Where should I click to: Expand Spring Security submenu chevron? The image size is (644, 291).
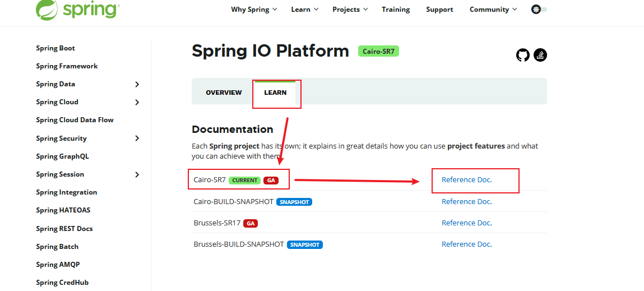point(137,138)
